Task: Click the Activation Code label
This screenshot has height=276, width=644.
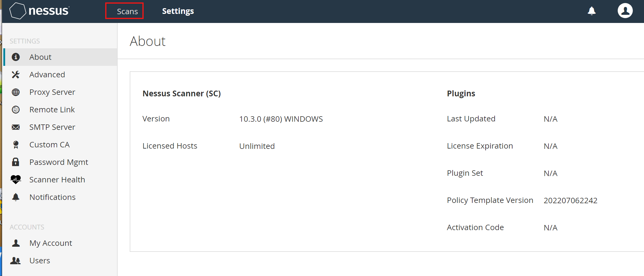Action: (x=475, y=227)
